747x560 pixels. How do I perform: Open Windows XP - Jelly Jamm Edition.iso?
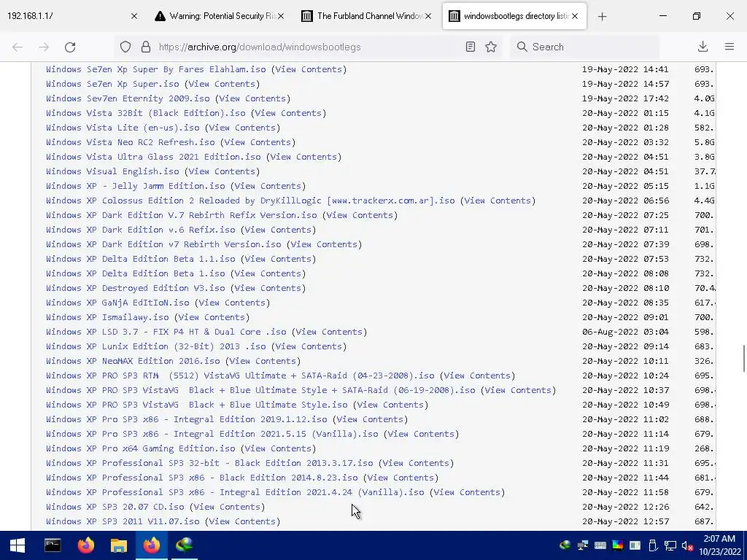pyautogui.click(x=135, y=186)
